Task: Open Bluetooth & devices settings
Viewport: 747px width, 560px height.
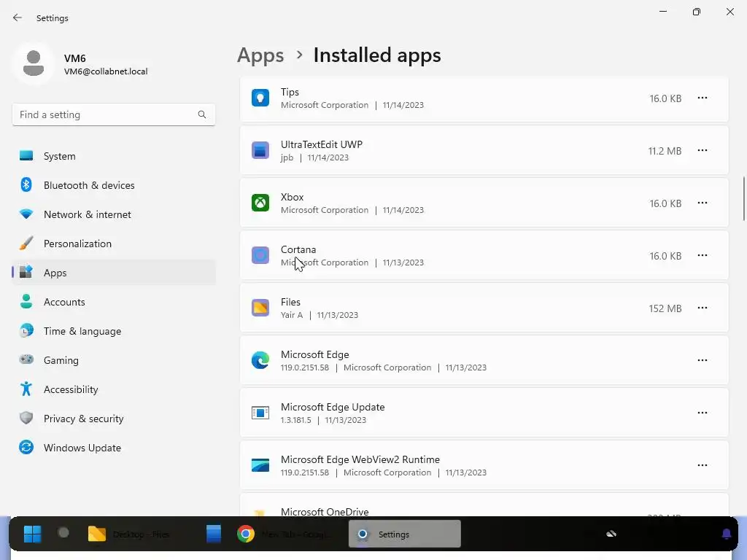Action: pyautogui.click(x=114, y=185)
